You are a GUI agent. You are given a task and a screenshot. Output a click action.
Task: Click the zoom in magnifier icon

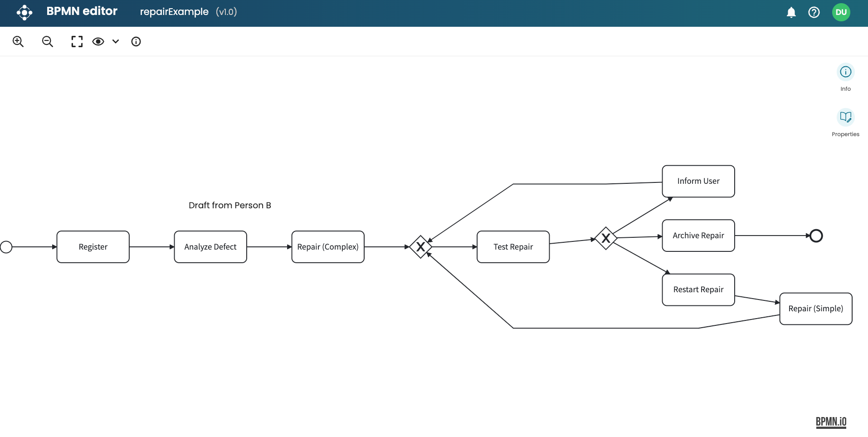(x=18, y=42)
